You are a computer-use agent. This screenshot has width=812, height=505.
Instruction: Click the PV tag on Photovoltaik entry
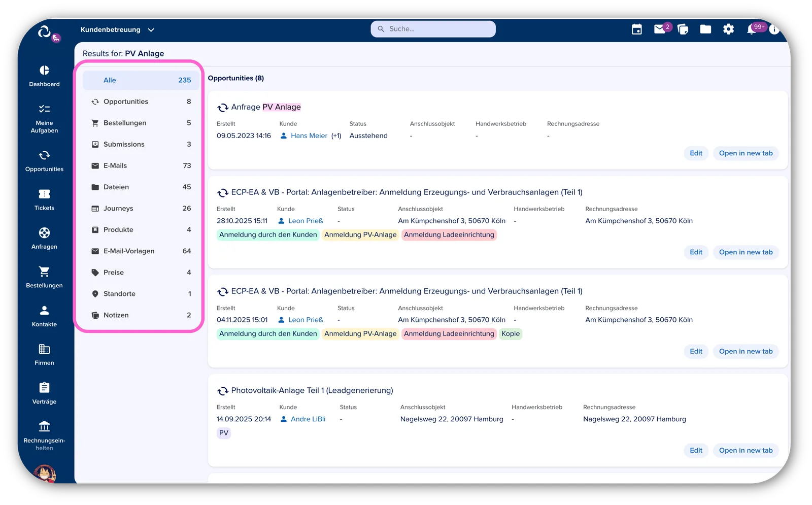pyautogui.click(x=224, y=433)
